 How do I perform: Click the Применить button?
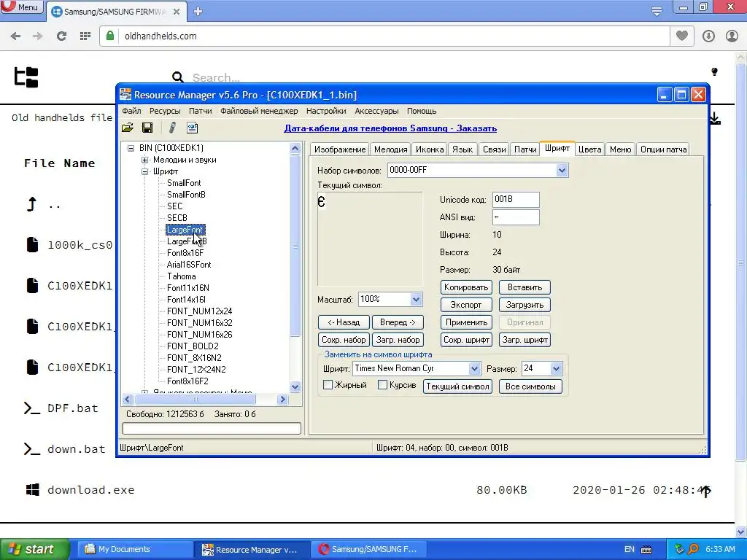tap(466, 322)
